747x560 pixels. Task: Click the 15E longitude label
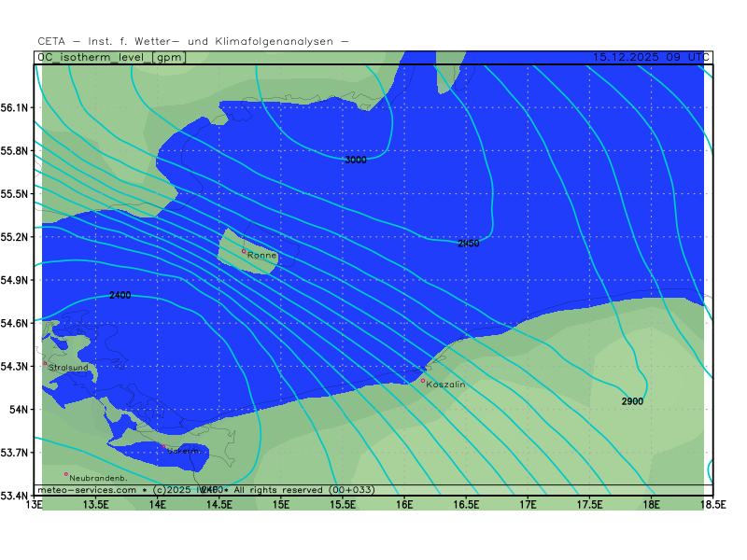point(281,505)
